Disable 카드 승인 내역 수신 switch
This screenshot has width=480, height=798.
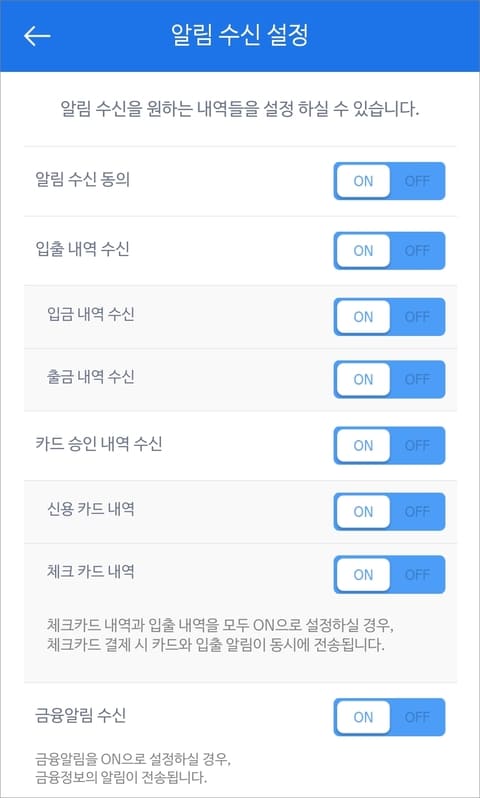[x=389, y=445]
